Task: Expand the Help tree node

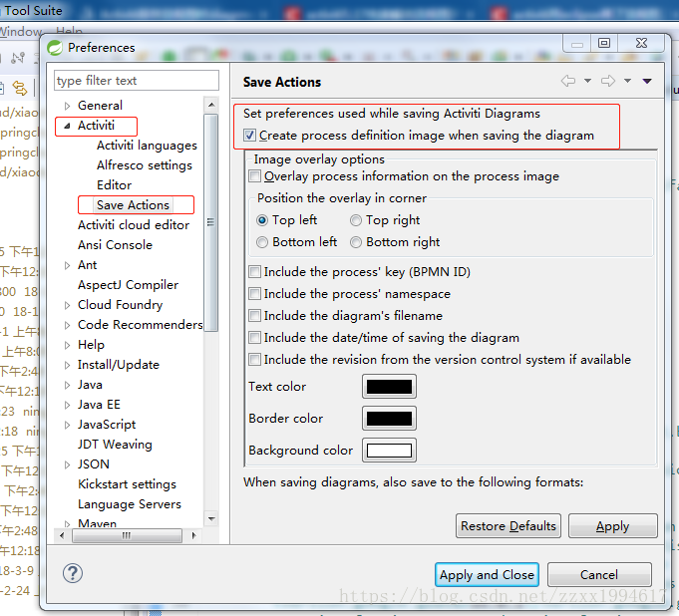Action: [67, 345]
